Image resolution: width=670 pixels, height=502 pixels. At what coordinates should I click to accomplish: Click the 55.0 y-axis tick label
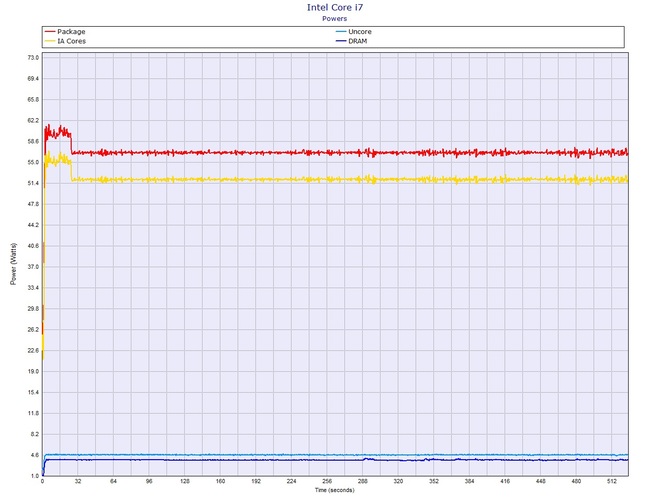pyautogui.click(x=32, y=162)
